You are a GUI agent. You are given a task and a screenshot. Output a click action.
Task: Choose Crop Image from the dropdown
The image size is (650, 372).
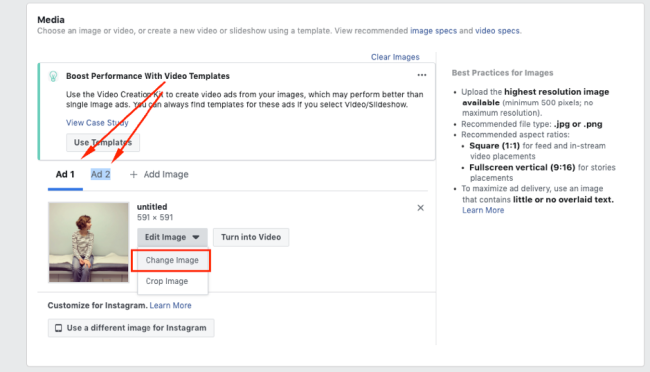tap(167, 281)
